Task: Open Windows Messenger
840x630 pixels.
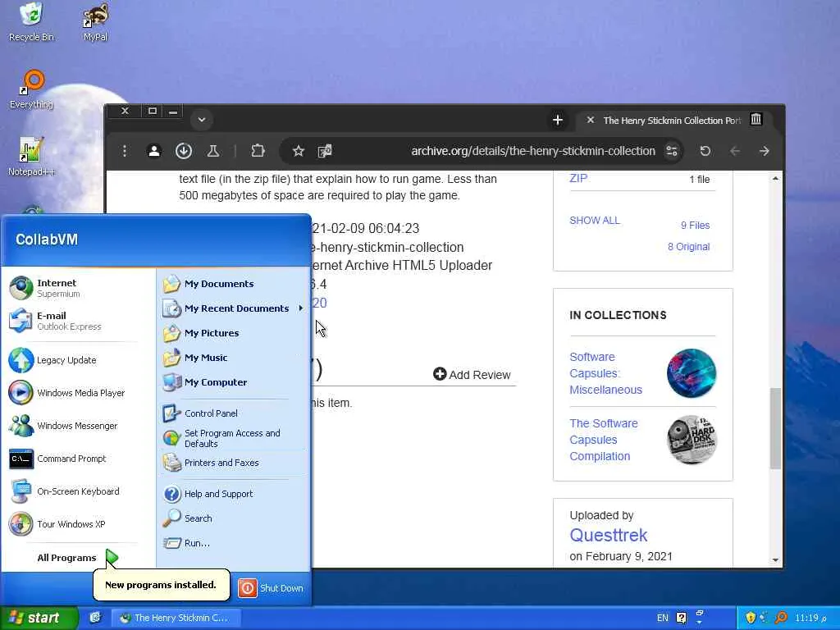Action: click(74, 426)
